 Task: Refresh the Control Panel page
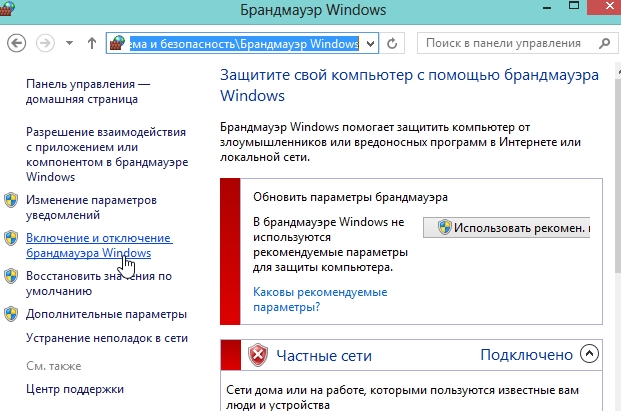392,43
